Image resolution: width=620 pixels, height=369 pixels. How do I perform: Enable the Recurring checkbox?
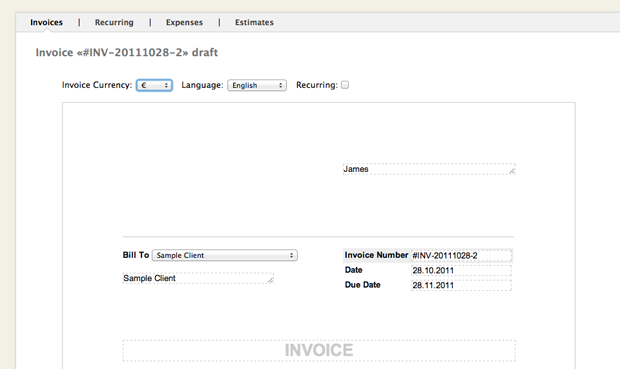point(345,85)
